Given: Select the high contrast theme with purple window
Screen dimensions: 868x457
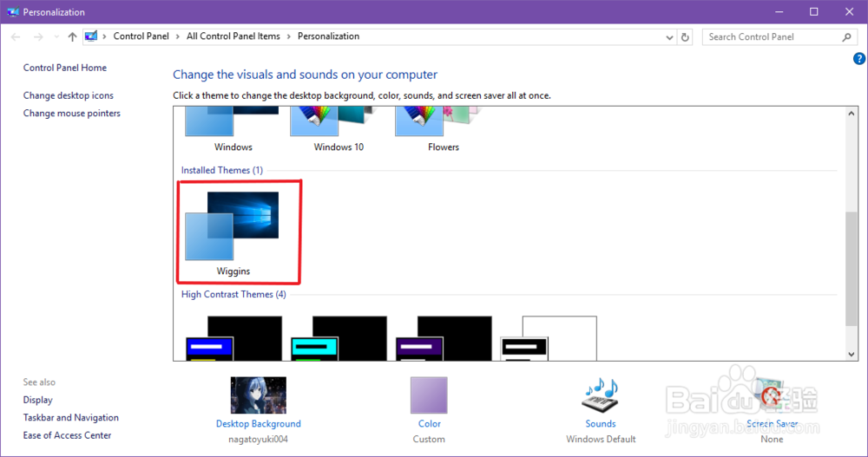Looking at the screenshot, I should (x=444, y=338).
